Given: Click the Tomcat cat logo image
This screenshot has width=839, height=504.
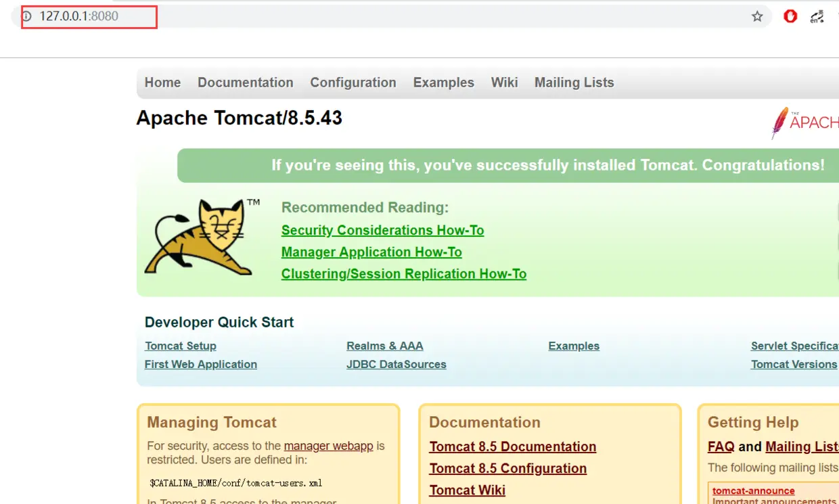Looking at the screenshot, I should tap(202, 237).
